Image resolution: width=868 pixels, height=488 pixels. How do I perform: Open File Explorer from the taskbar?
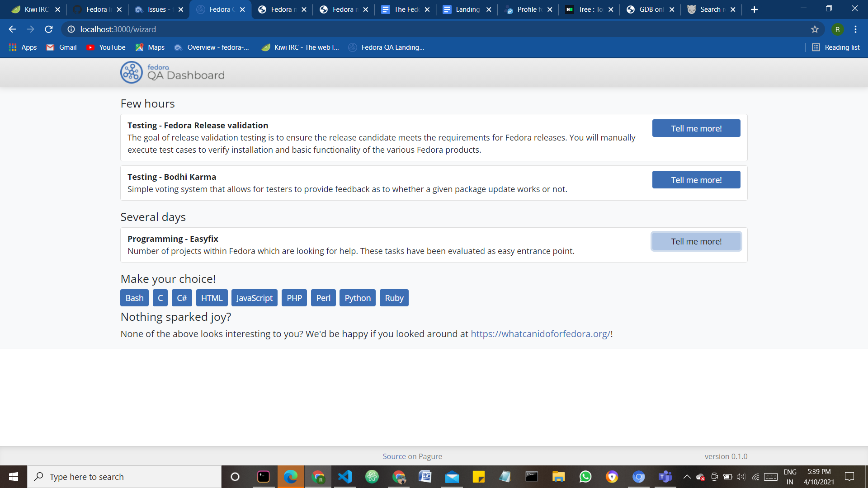click(558, 477)
